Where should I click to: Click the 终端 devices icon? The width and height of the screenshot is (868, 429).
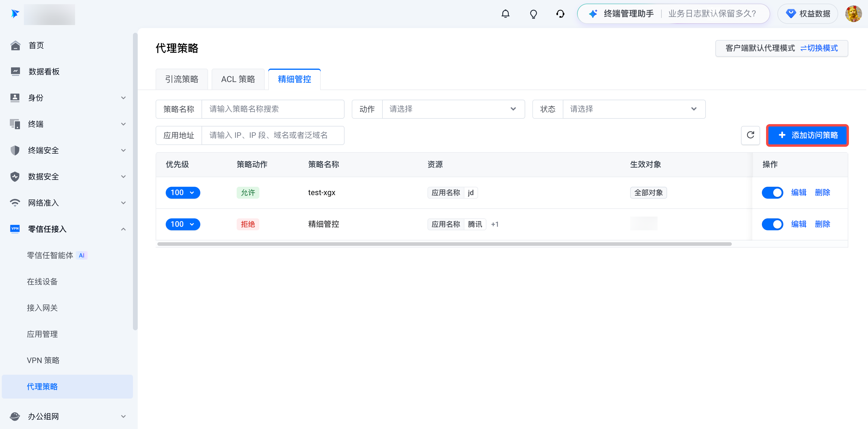pos(15,124)
